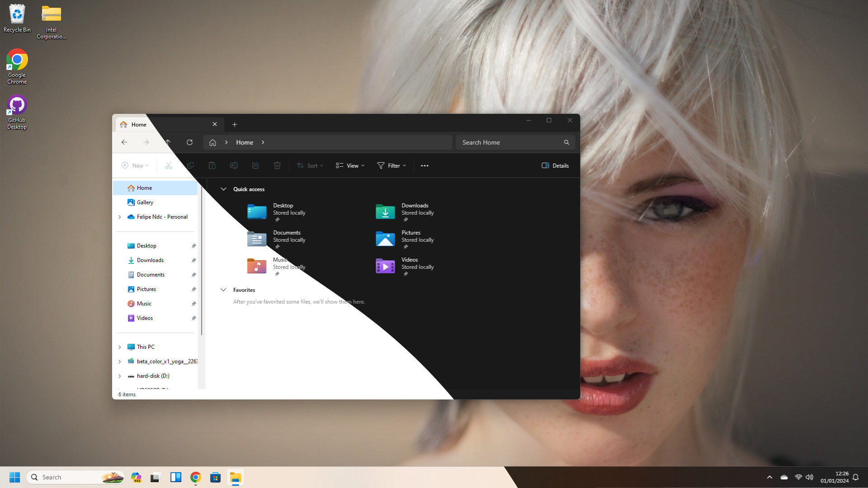
Task: Click the Home breadcrumb in address bar
Action: click(245, 142)
